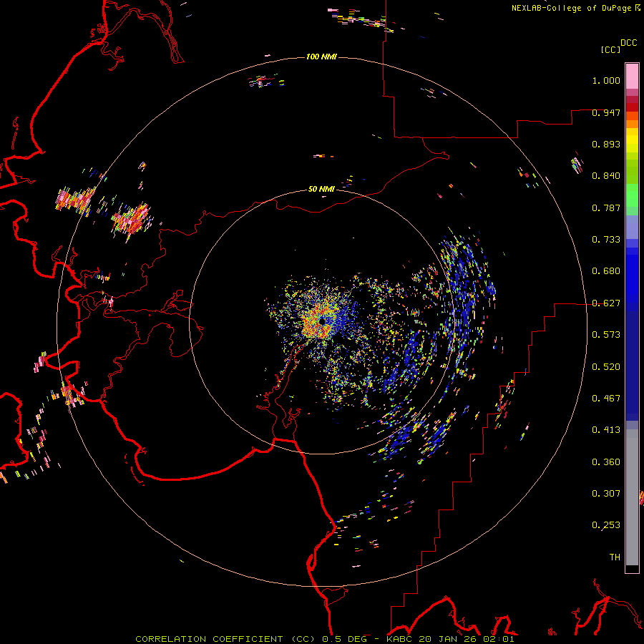
Task: Click the TH threshold legend label
Action: pyautogui.click(x=615, y=557)
